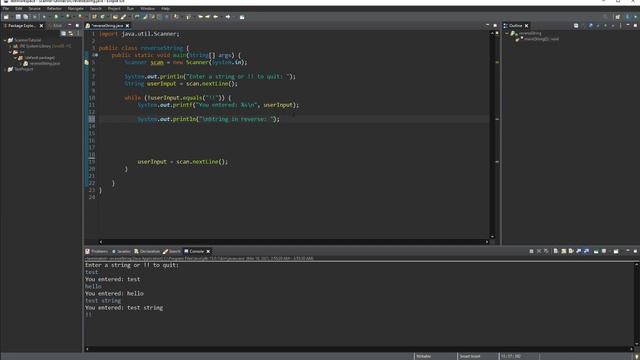The height and width of the screenshot is (360, 640).
Task: Click the fold toggle on line 4
Action: (96, 55)
